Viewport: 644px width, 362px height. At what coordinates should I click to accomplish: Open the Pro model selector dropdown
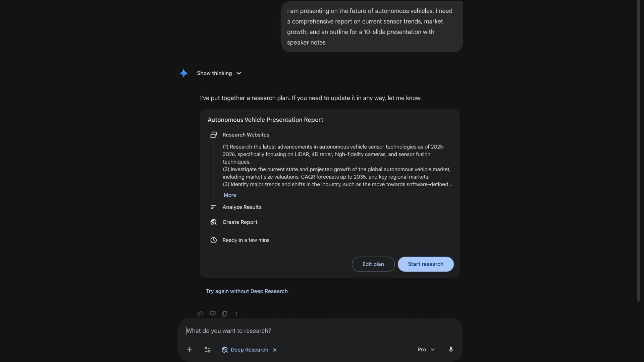coord(426,350)
